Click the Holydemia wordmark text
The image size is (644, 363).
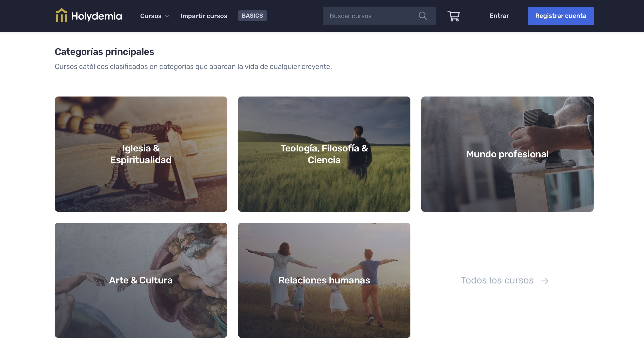[97, 16]
